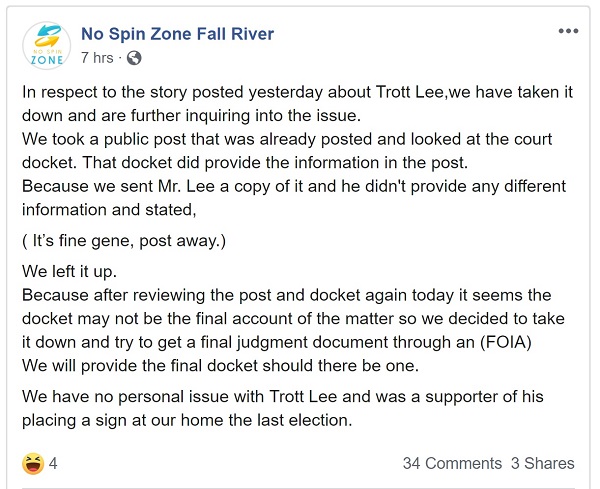Open the 34 Comments link

(452, 463)
